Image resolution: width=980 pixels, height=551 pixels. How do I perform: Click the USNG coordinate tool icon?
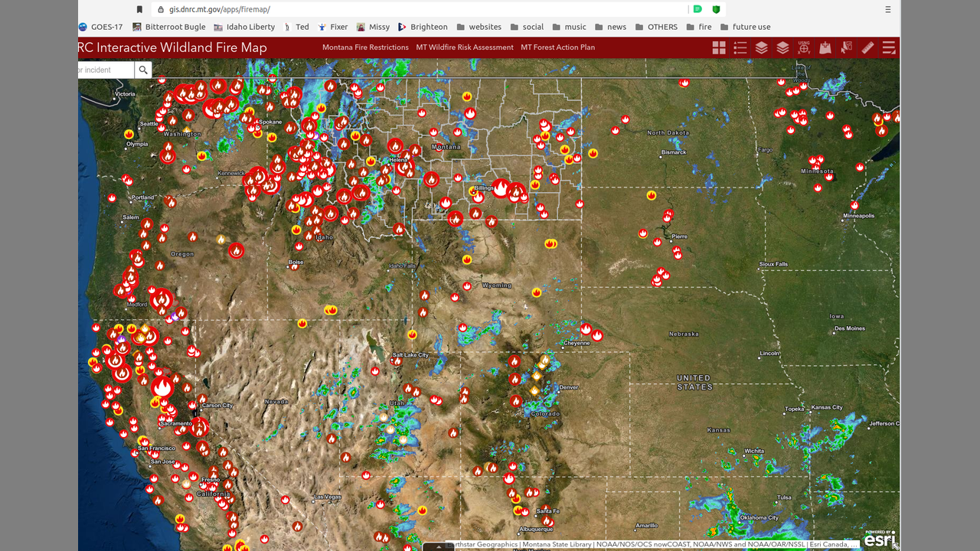[x=804, y=47]
